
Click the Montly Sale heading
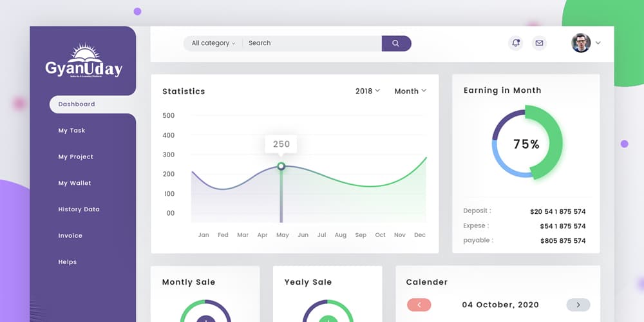pyautogui.click(x=189, y=282)
